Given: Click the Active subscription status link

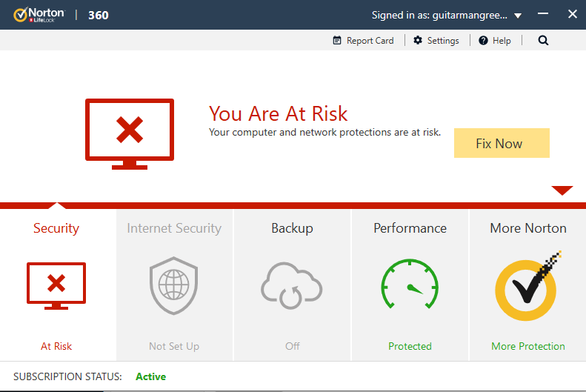Looking at the screenshot, I should coord(150,376).
